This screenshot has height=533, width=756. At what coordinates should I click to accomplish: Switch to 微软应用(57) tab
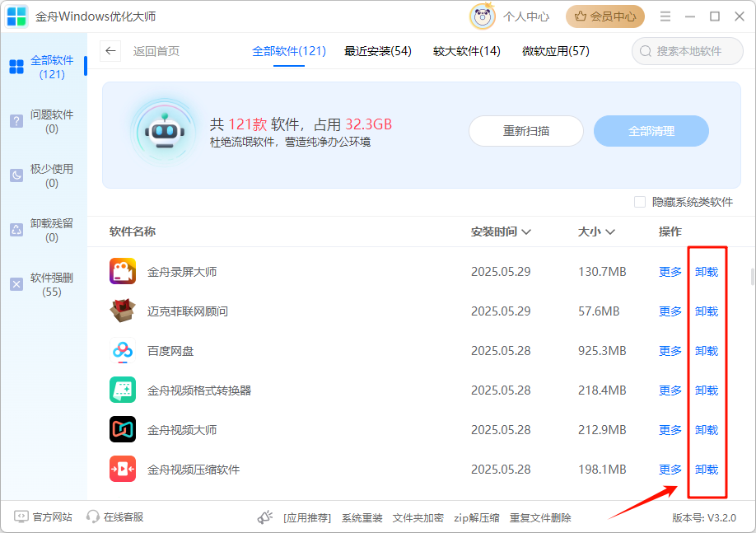pyautogui.click(x=555, y=51)
